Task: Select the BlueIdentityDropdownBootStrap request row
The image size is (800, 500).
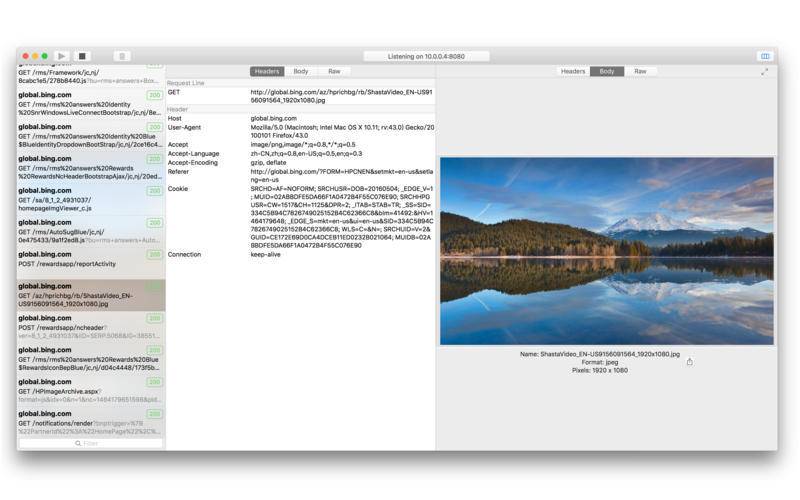Action: pos(91,136)
